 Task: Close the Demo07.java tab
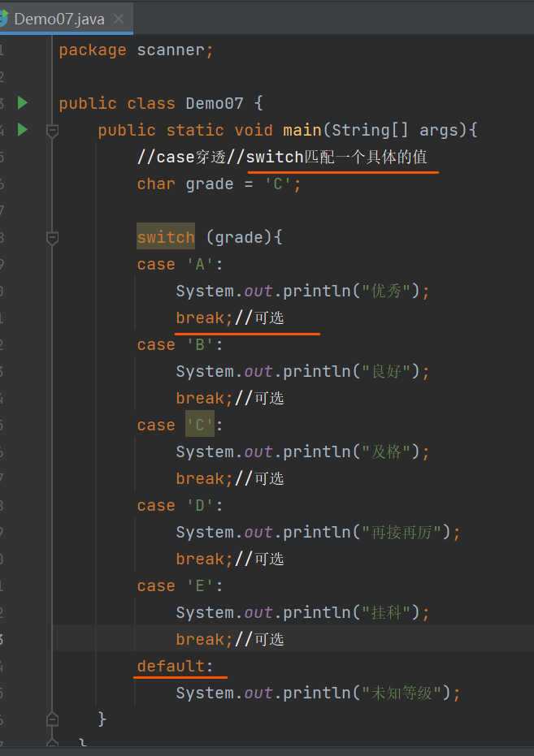pyautogui.click(x=118, y=19)
